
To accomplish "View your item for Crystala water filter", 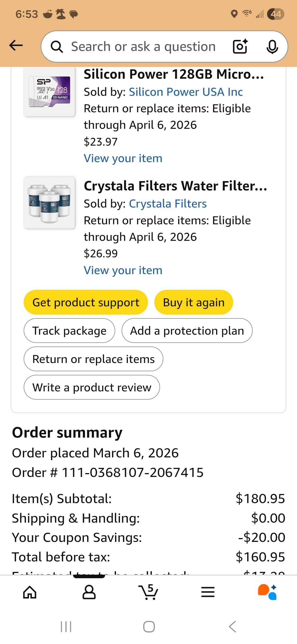I will click(x=123, y=270).
